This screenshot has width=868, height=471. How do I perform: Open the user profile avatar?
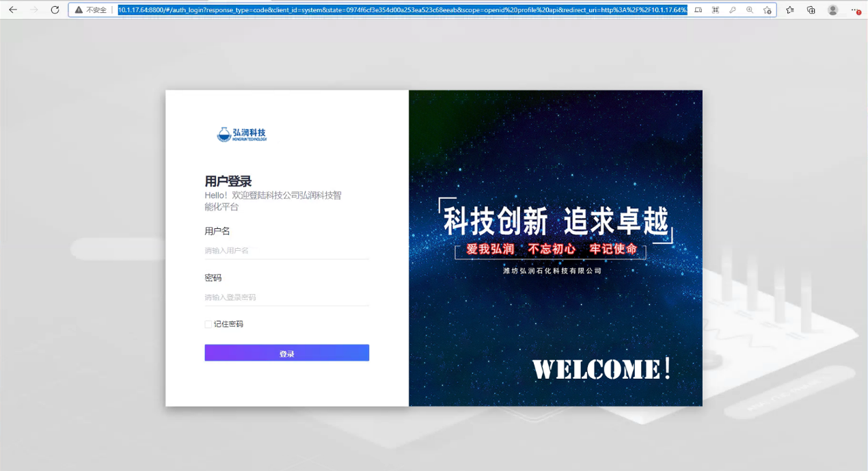[x=832, y=10]
